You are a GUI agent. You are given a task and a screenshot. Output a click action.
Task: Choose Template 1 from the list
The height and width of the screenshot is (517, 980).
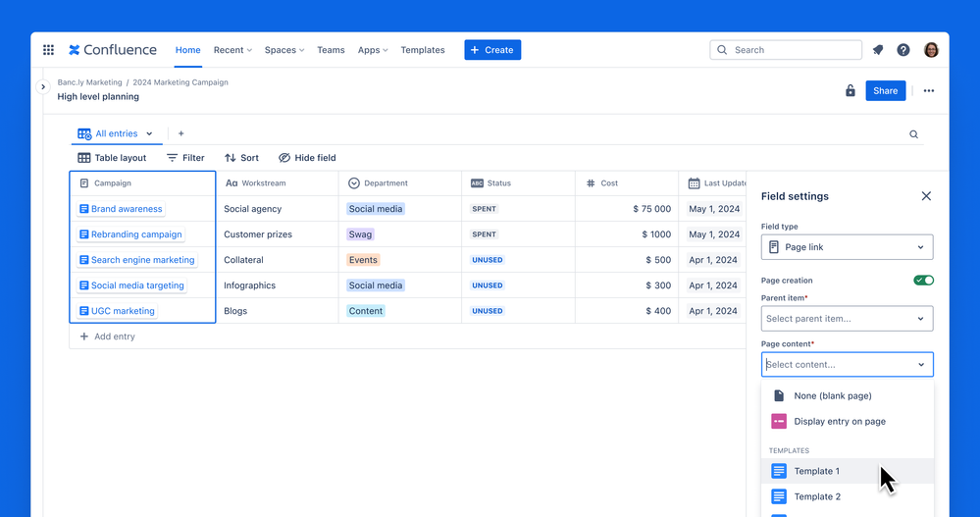click(848, 471)
